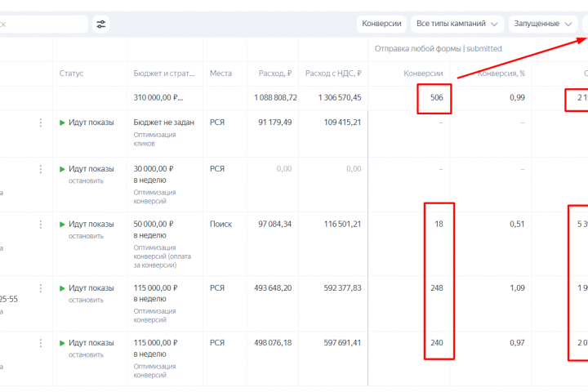The width and height of the screenshot is (588, 392).
Task: Click the Оптимизация конверсий (оплата за конверсии) strategy
Action: [x=162, y=256]
